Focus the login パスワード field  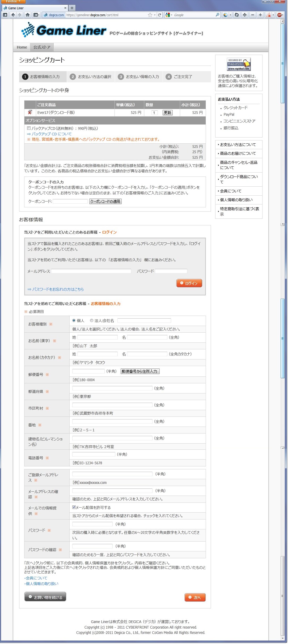pyautogui.click(x=171, y=271)
